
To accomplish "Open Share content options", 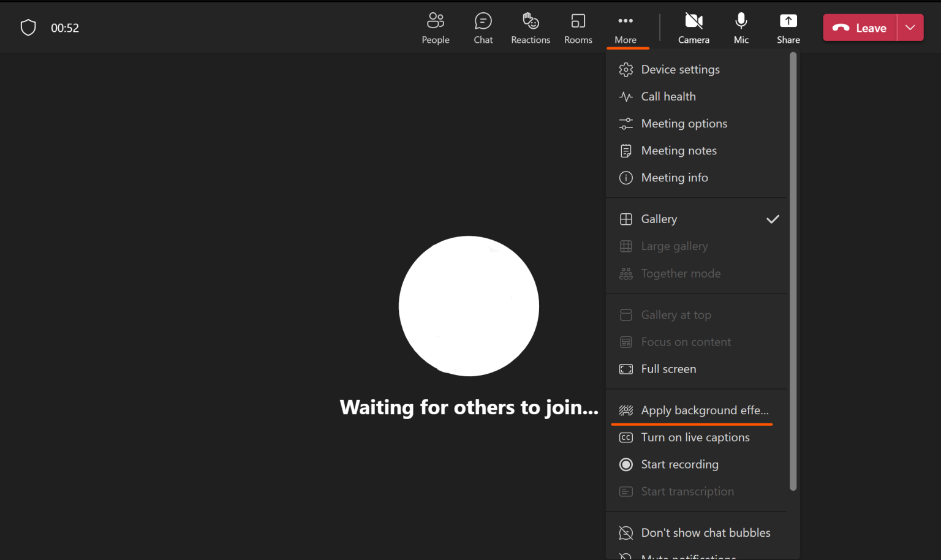I will click(x=788, y=27).
